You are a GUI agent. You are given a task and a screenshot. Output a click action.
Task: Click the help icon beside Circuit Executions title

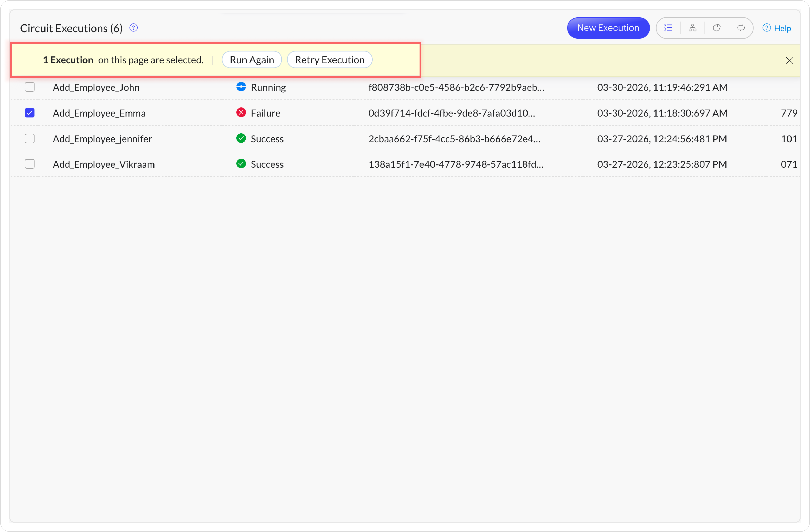coord(133,28)
